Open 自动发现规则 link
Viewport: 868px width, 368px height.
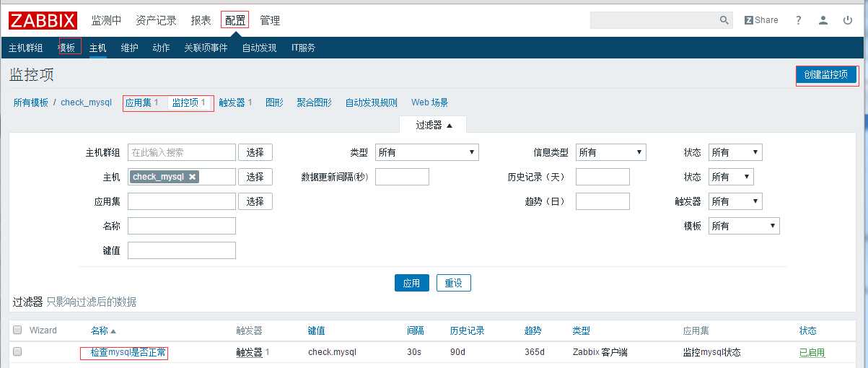click(x=372, y=103)
